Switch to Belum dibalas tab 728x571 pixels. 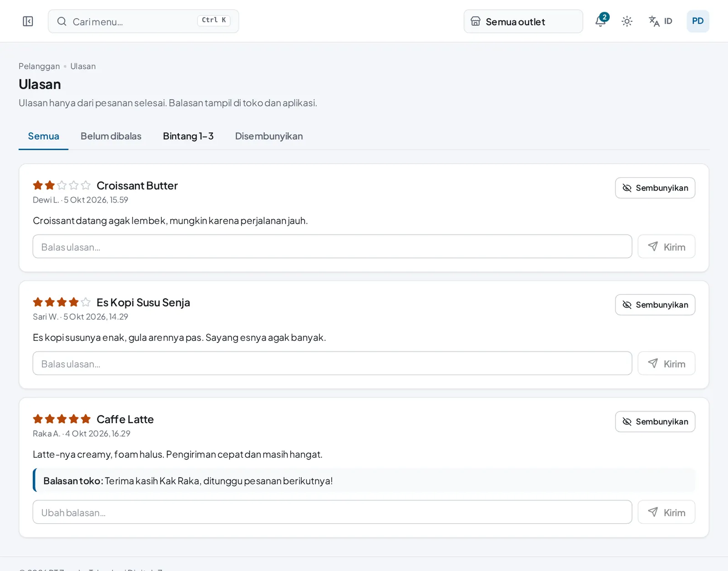pyautogui.click(x=111, y=136)
